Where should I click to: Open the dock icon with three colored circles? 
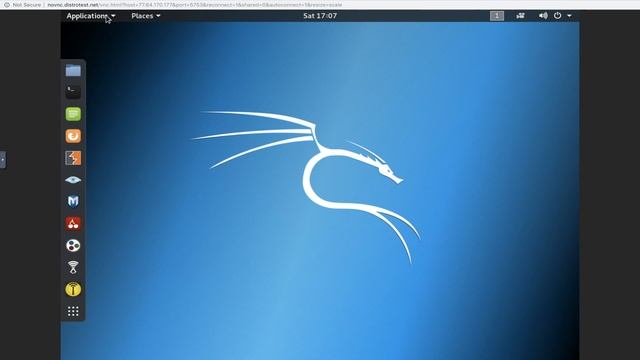73,245
